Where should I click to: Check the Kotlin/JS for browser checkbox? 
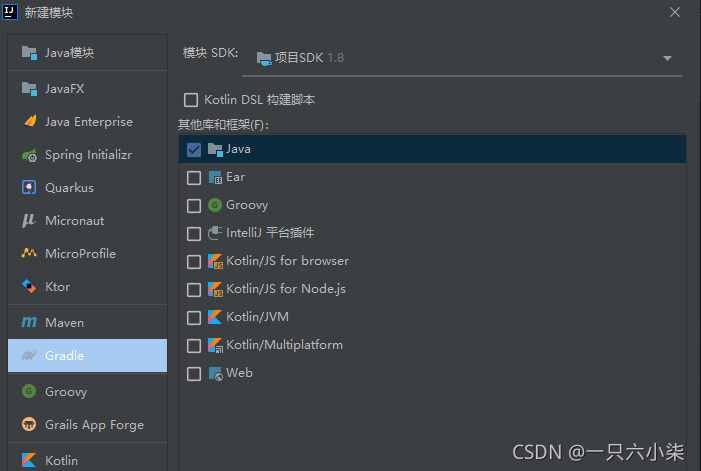coord(194,261)
